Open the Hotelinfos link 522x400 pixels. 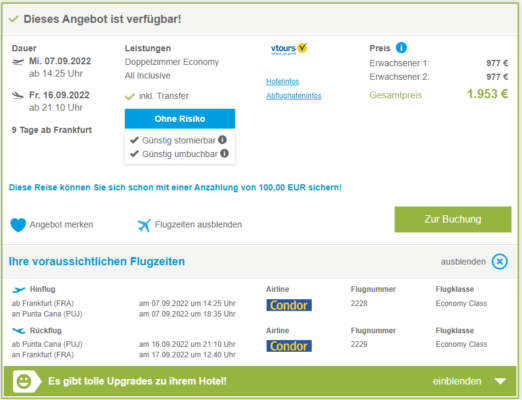(x=282, y=82)
